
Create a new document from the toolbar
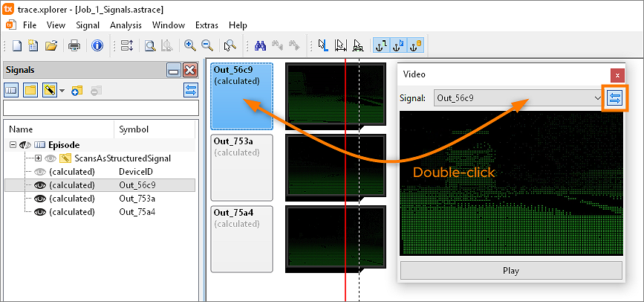coord(17,45)
